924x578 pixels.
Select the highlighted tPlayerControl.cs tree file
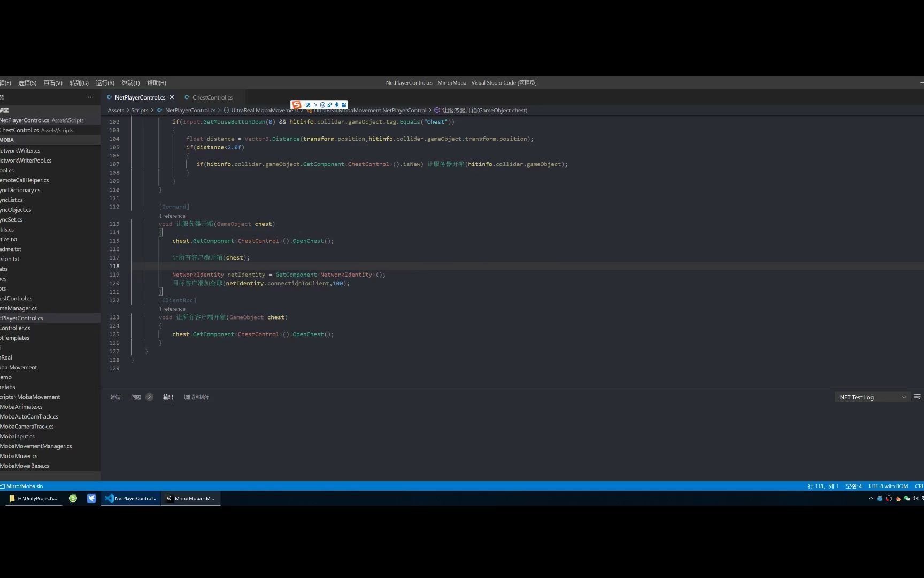tap(50, 318)
